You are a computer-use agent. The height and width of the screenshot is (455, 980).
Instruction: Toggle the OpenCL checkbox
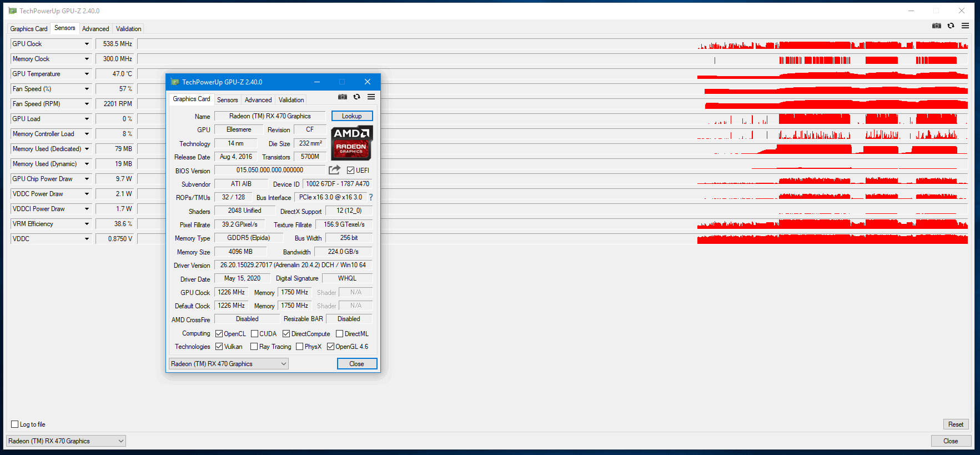(219, 334)
